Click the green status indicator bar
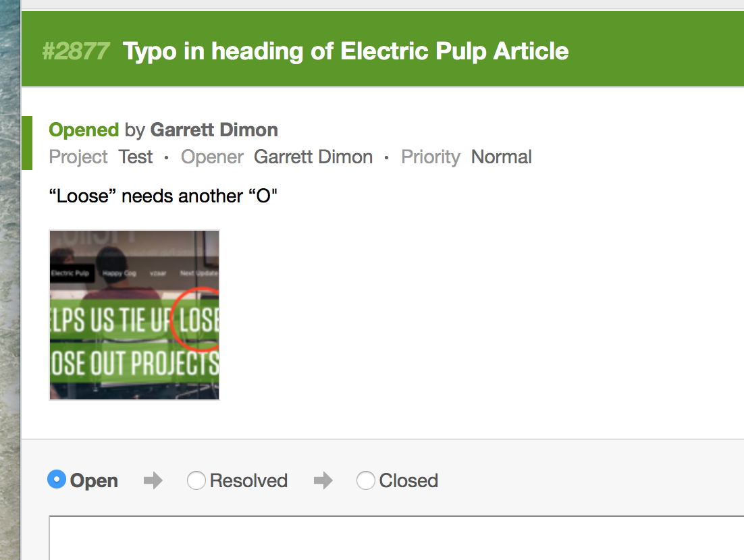Screen dimensions: 744x560 coord(27,143)
